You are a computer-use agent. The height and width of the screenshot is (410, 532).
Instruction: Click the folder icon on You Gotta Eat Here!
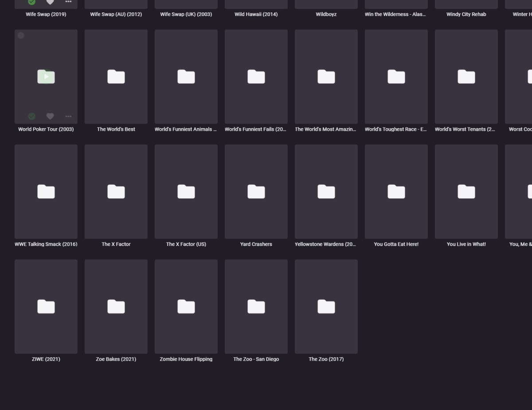[396, 191]
